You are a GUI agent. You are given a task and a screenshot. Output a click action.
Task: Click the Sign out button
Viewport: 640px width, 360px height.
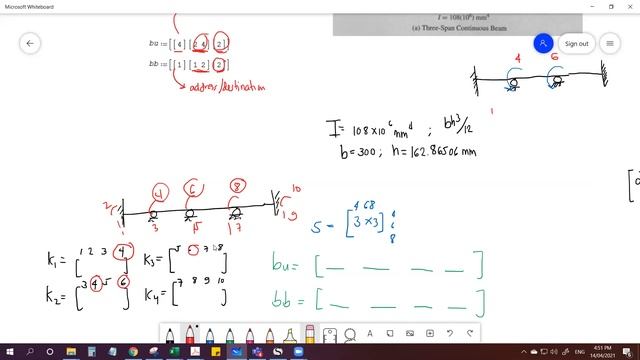577,44
